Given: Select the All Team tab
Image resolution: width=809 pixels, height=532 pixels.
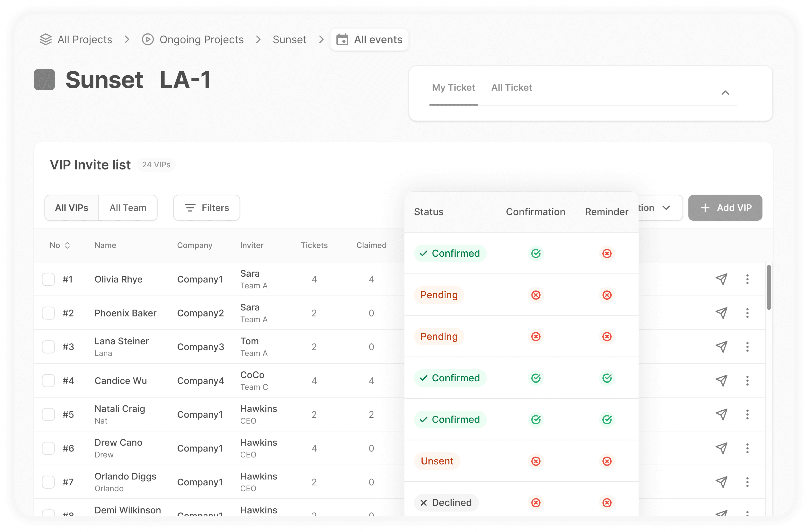Looking at the screenshot, I should [x=128, y=208].
